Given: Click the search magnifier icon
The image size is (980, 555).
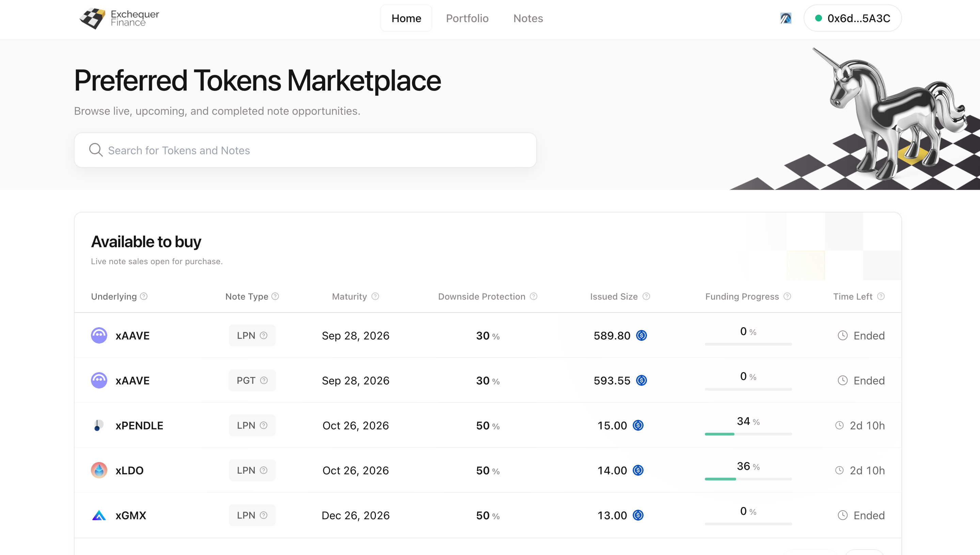Looking at the screenshot, I should 96,150.
